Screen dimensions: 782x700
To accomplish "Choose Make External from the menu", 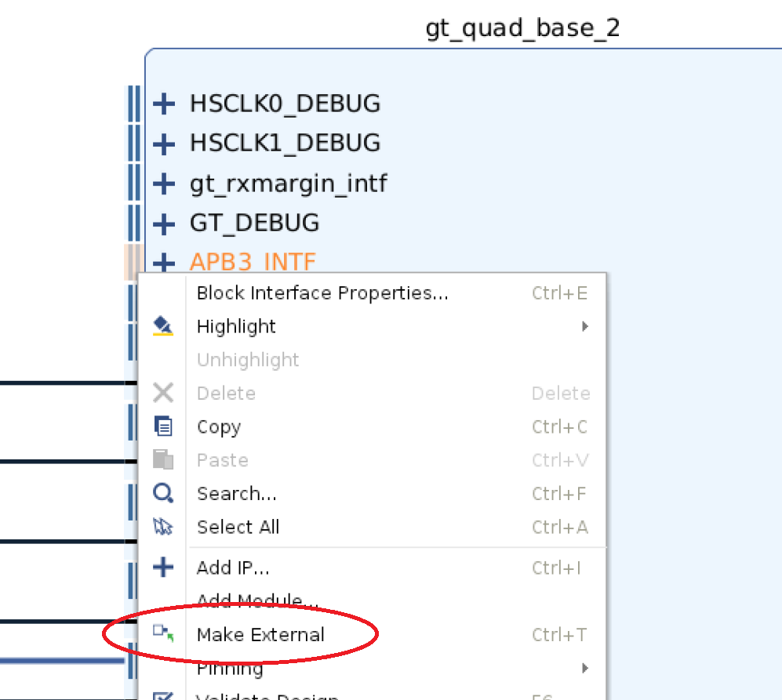I will pyautogui.click(x=260, y=635).
